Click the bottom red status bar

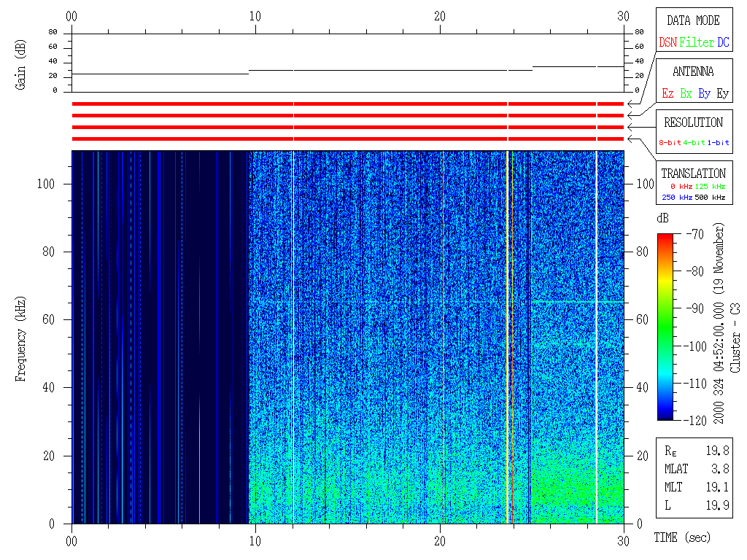coord(347,139)
